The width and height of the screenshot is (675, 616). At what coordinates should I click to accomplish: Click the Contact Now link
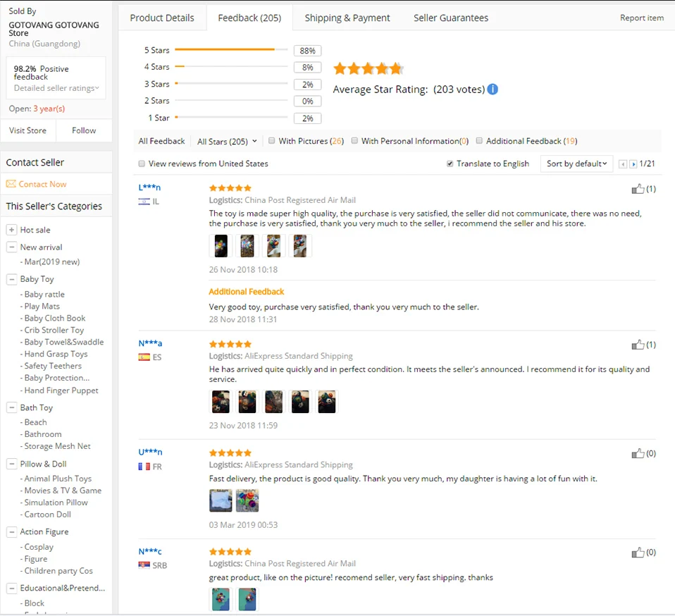[x=42, y=184]
